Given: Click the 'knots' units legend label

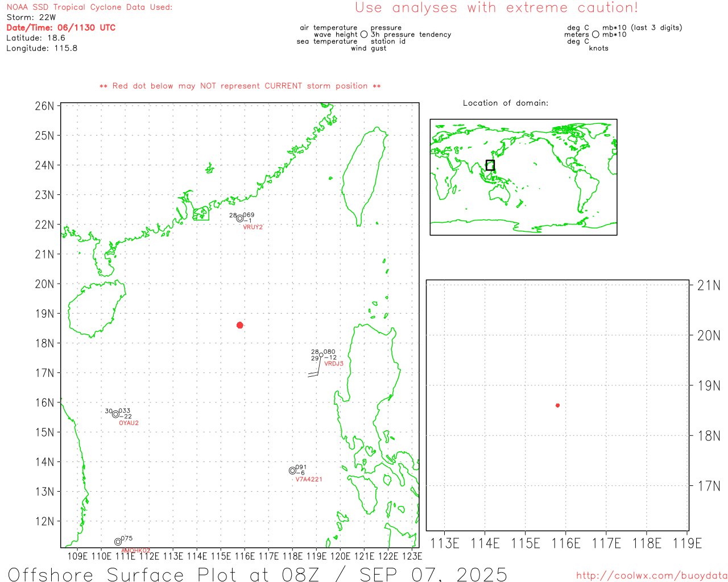Looking at the screenshot, I should coord(599,48).
